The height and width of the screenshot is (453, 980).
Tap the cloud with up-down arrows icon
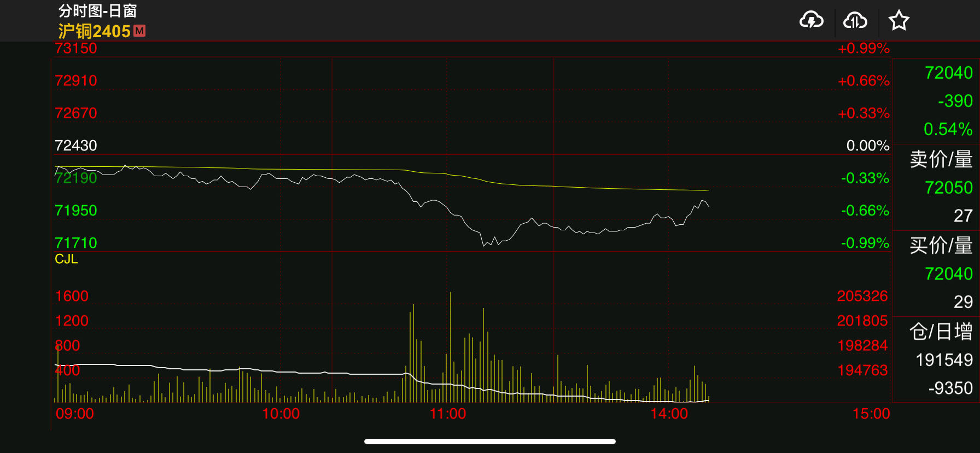[x=855, y=21]
